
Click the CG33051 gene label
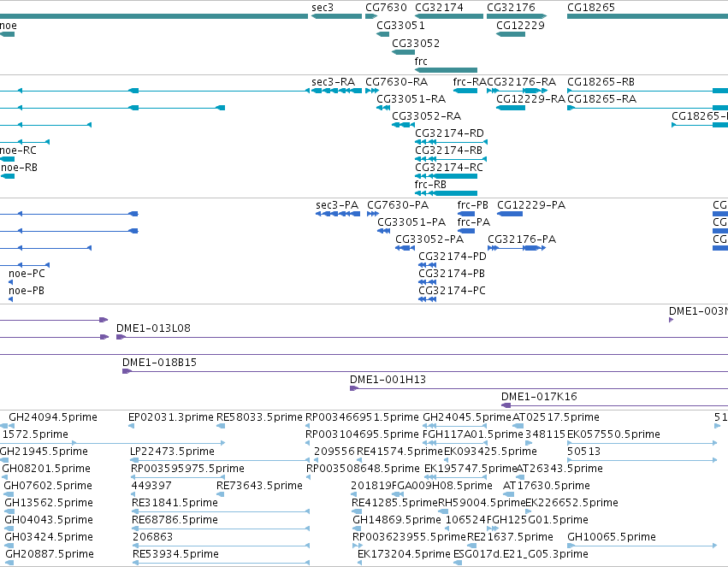pyautogui.click(x=400, y=25)
